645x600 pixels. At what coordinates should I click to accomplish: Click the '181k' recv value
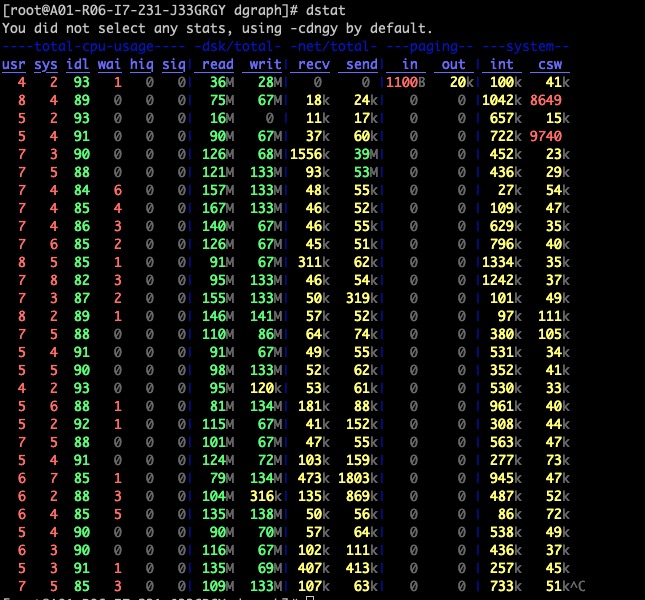314,406
